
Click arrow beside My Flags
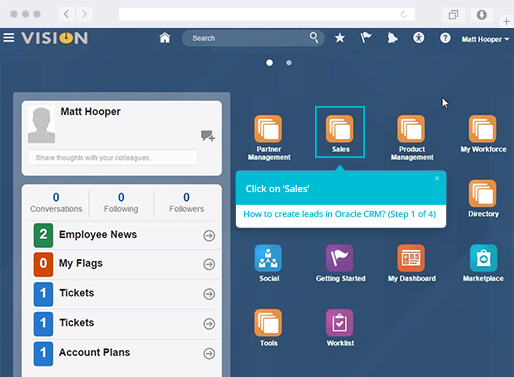[209, 264]
